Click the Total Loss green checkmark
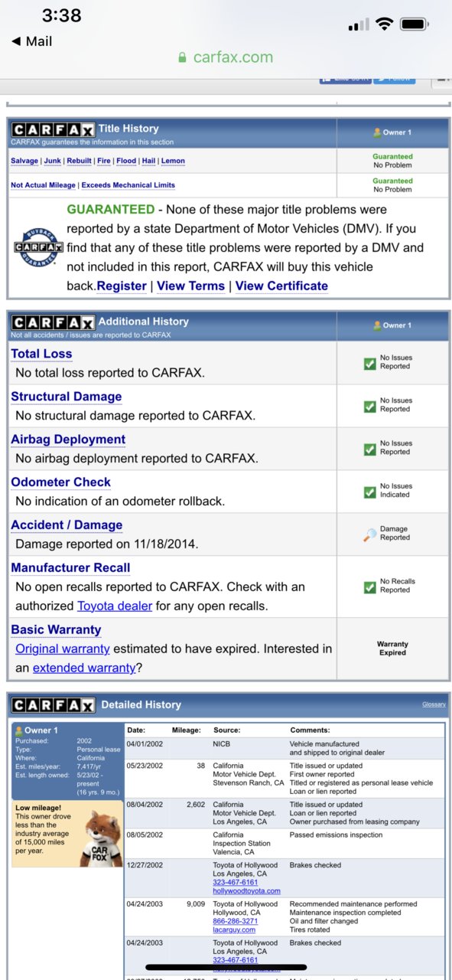Viewport: 452px width, 980px height. 369,362
